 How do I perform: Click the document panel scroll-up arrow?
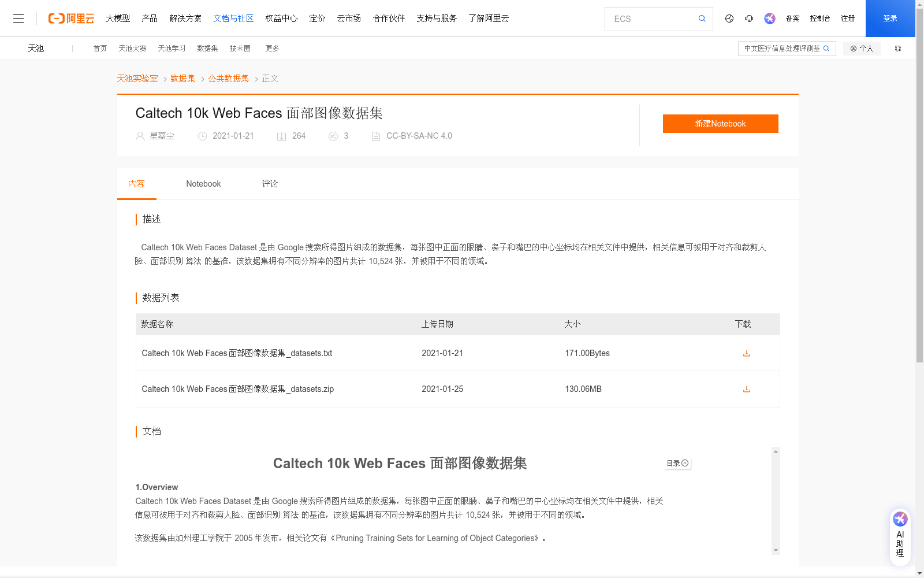pyautogui.click(x=776, y=451)
